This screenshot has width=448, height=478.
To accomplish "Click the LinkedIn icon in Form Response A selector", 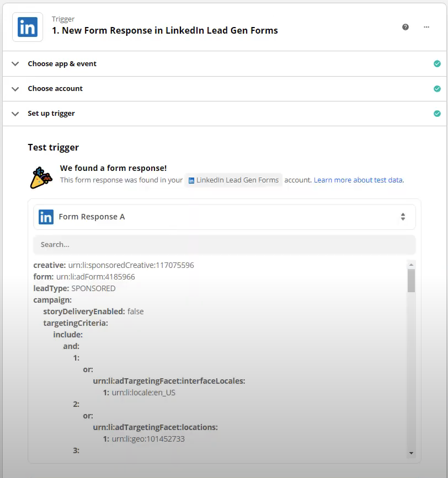I will click(x=46, y=217).
